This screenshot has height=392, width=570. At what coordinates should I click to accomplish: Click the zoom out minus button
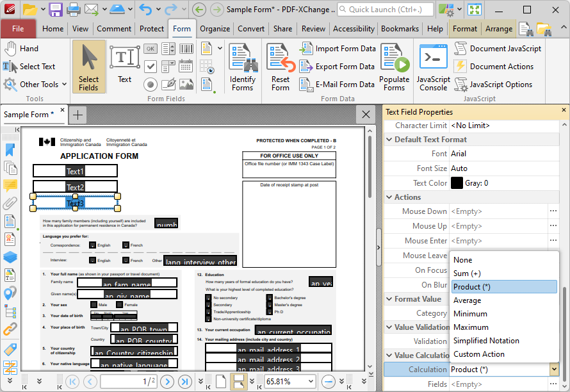point(329,382)
